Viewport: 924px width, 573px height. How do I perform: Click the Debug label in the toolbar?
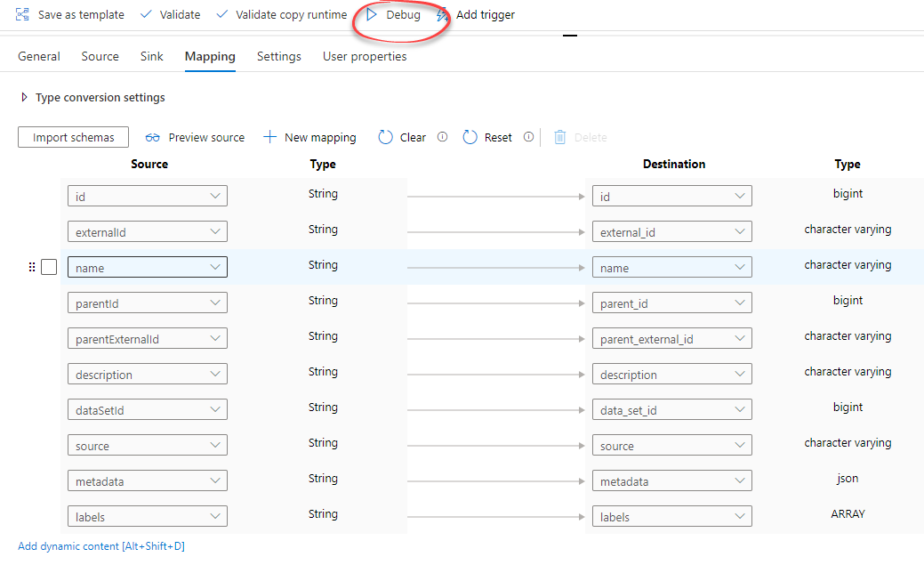403,15
